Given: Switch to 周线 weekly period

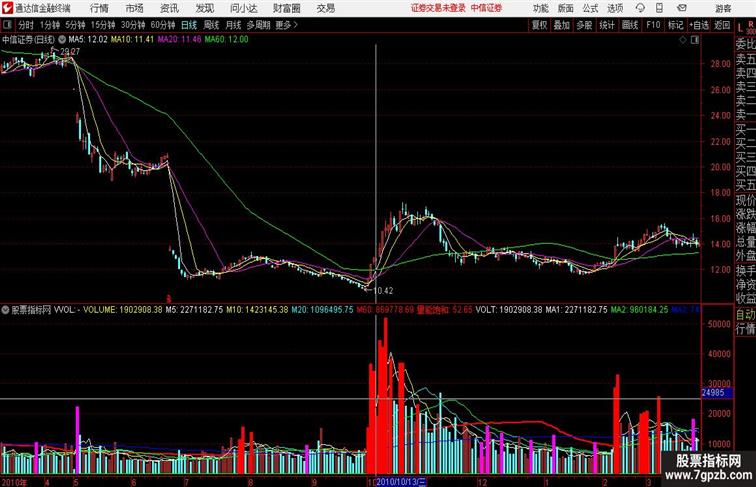Looking at the screenshot, I should click(211, 25).
